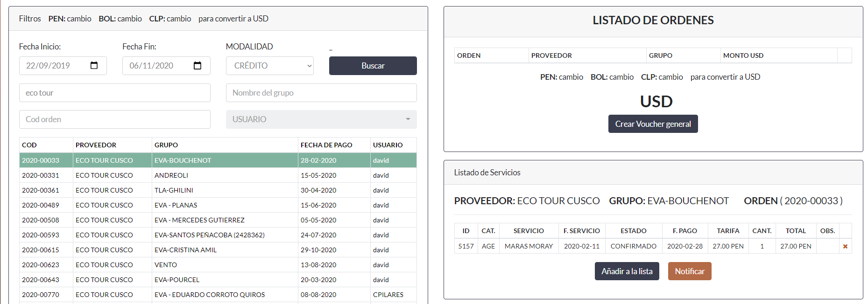868x304 pixels.
Task: Click the Buscar search button
Action: 373,66
